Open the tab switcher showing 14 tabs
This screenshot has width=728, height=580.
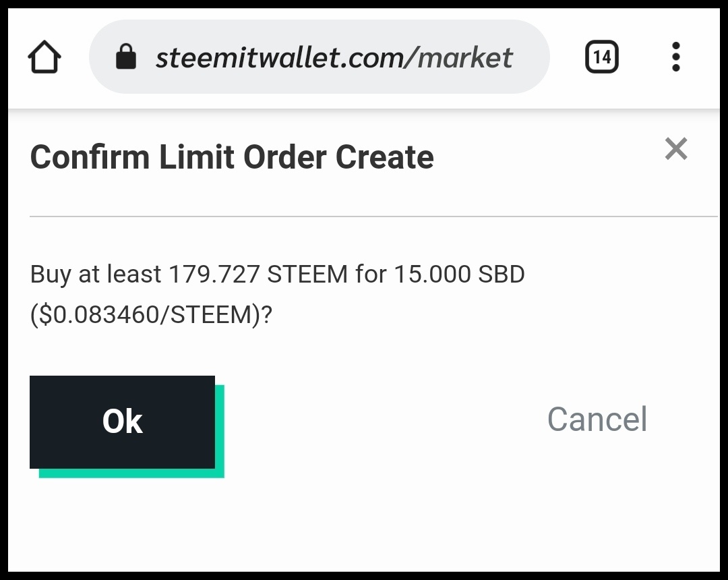pos(601,57)
